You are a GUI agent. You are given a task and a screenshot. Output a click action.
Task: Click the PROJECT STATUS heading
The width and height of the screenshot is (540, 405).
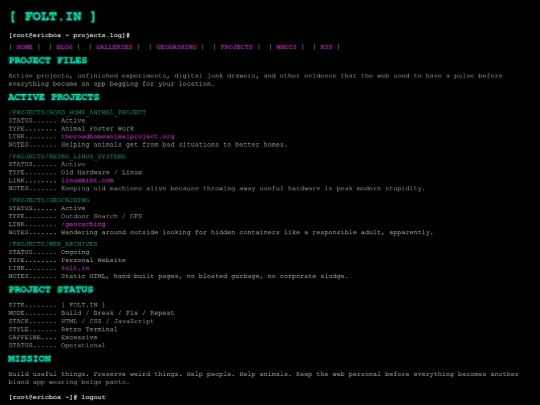click(x=51, y=290)
